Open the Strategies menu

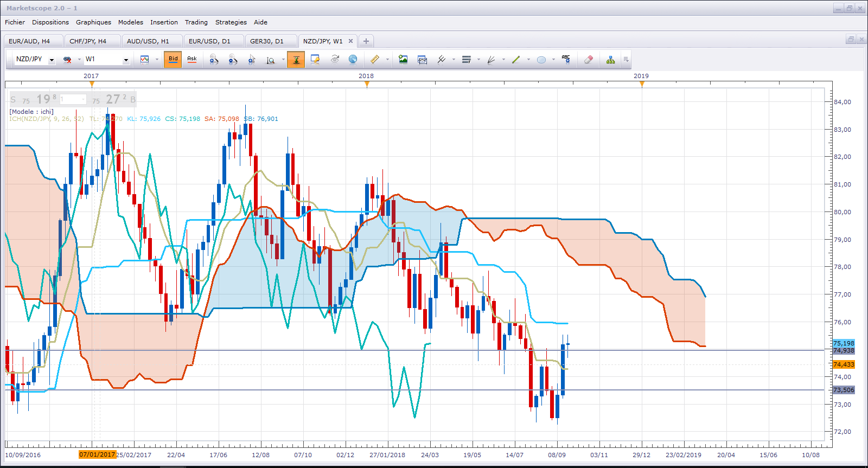tap(231, 22)
